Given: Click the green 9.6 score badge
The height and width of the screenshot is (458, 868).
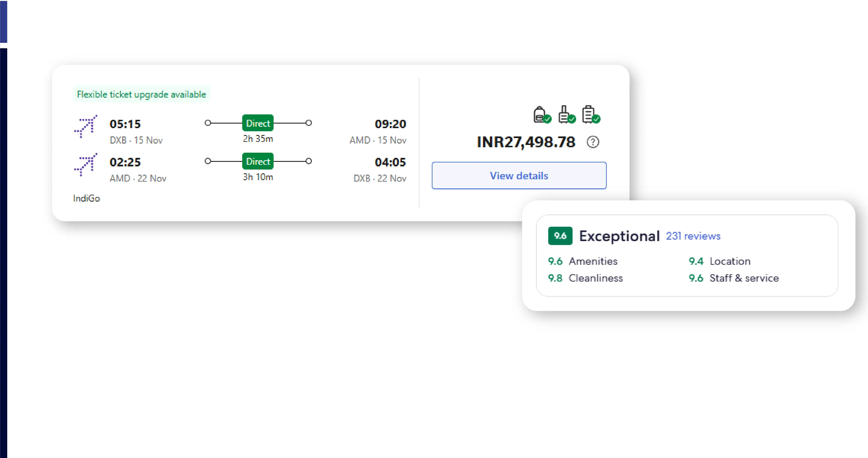Looking at the screenshot, I should pyautogui.click(x=560, y=236).
